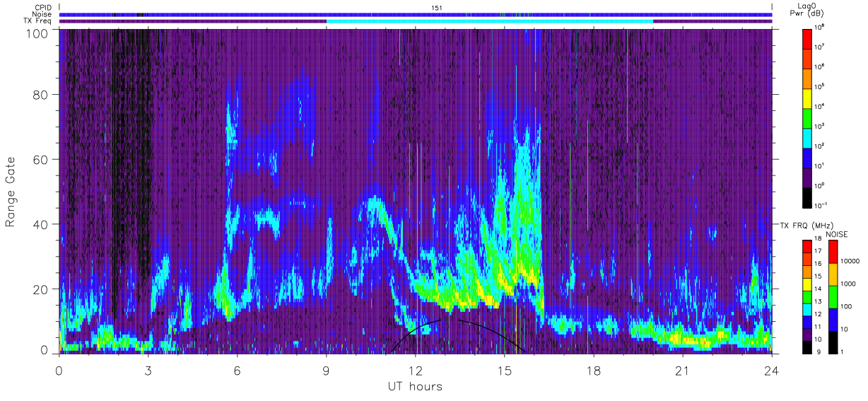Click the 1000 tick on the NOISE scale
The height and width of the screenshot is (401, 868).
[x=848, y=284]
